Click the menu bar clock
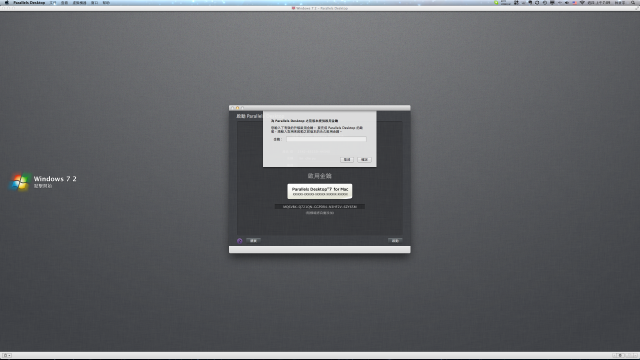640x360 pixels. coord(599,2)
